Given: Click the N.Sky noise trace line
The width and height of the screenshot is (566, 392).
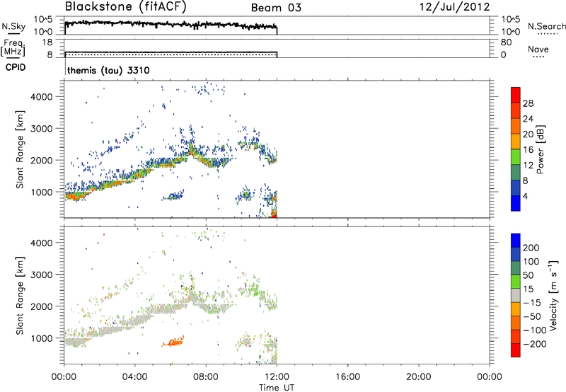Looking at the screenshot, I should click(171, 24).
